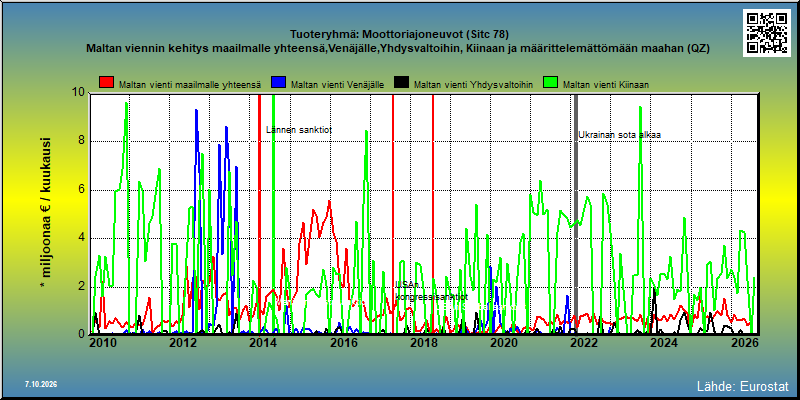Screen dimensions: 800x400
Task: Click the x-axis label 2026
Action: pyautogui.click(x=743, y=343)
